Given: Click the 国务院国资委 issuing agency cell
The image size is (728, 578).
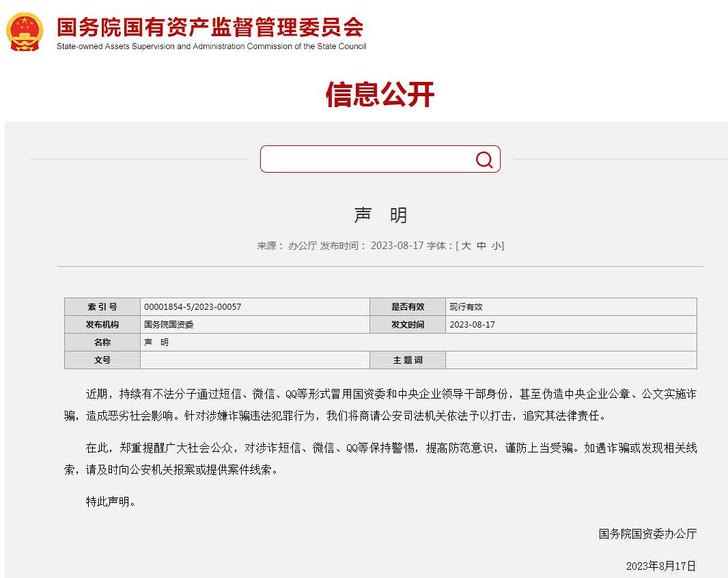Looking at the screenshot, I should tap(169, 325).
